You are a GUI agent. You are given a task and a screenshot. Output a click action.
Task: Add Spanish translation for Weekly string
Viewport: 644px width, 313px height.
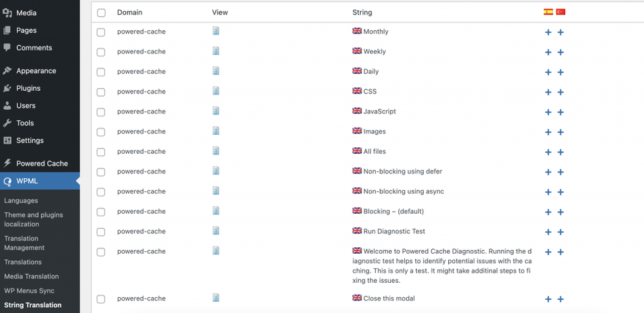[548, 52]
